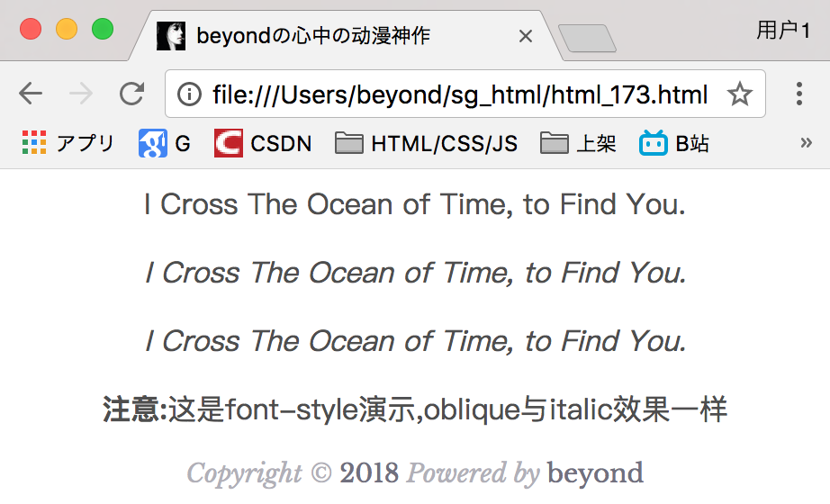This screenshot has height=504, width=830.
Task: Open the Apps grid shortcut
Action: coord(68,142)
